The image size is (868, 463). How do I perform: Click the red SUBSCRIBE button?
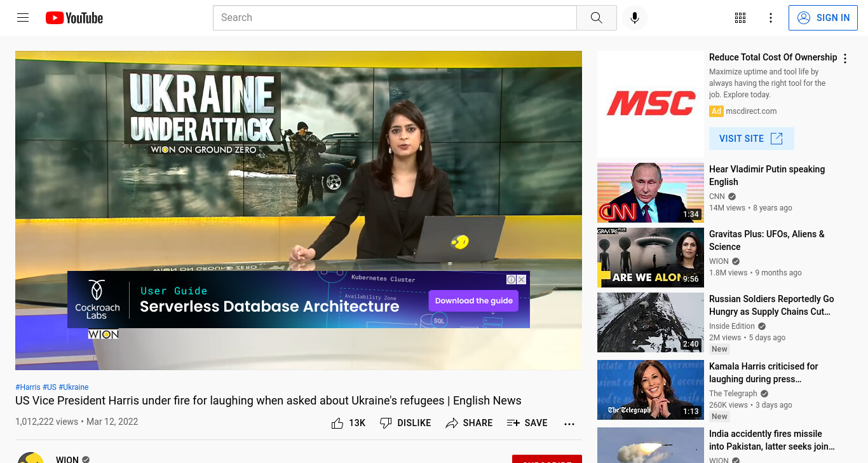click(547, 459)
